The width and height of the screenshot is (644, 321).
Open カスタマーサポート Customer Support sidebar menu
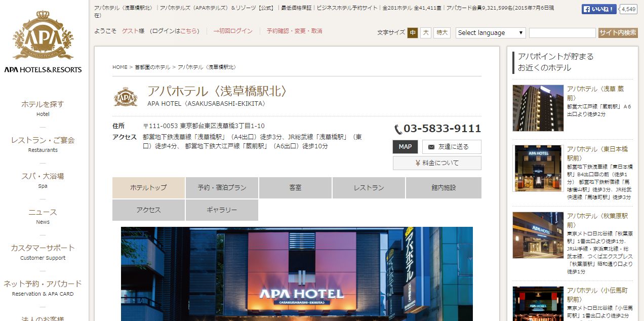click(x=43, y=252)
